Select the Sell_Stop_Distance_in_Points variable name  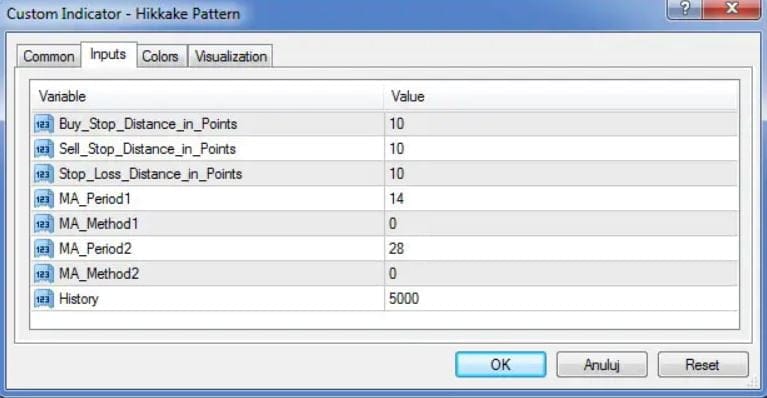(147, 149)
